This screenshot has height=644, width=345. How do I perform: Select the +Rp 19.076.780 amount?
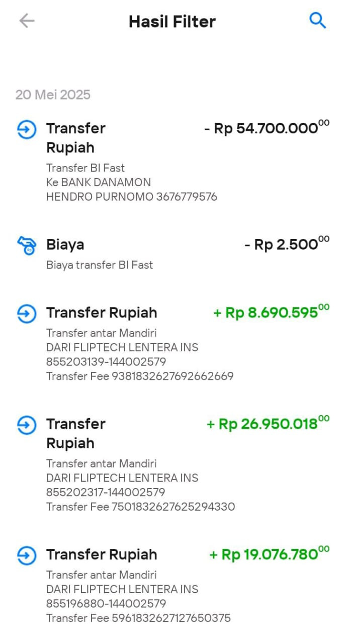(270, 554)
